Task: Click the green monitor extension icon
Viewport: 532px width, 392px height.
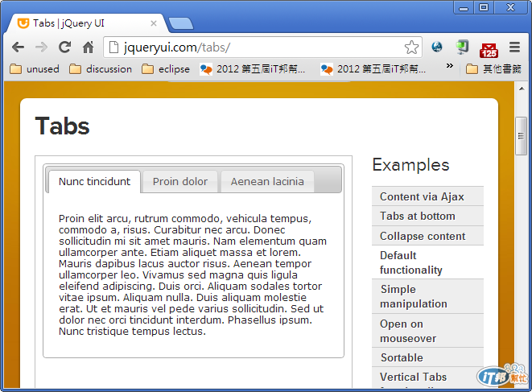Action: 463,47
